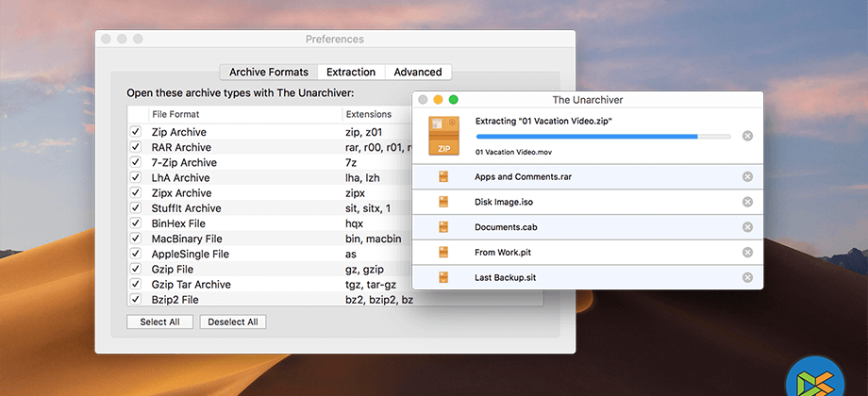The image size is (868, 396).
Task: Select the Archive Formats tab
Action: click(x=268, y=72)
